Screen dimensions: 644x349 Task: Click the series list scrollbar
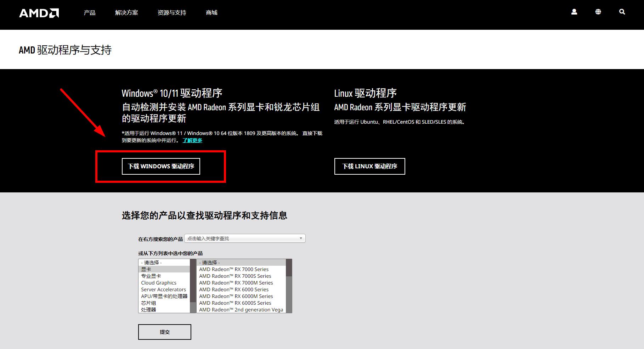289,286
